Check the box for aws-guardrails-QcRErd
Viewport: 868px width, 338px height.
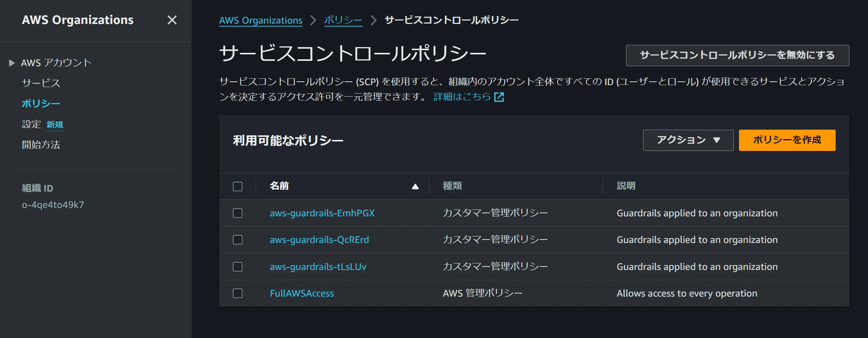tap(237, 240)
